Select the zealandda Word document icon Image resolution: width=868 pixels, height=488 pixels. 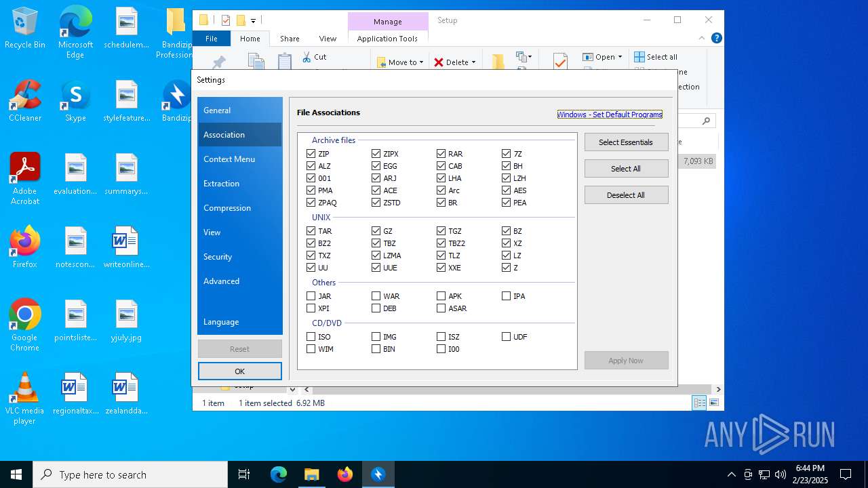click(x=126, y=394)
